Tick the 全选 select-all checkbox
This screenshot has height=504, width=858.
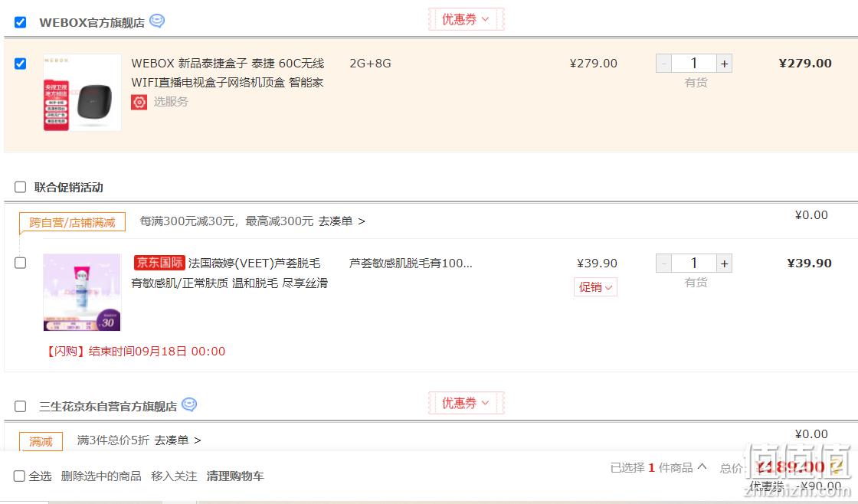click(19, 476)
